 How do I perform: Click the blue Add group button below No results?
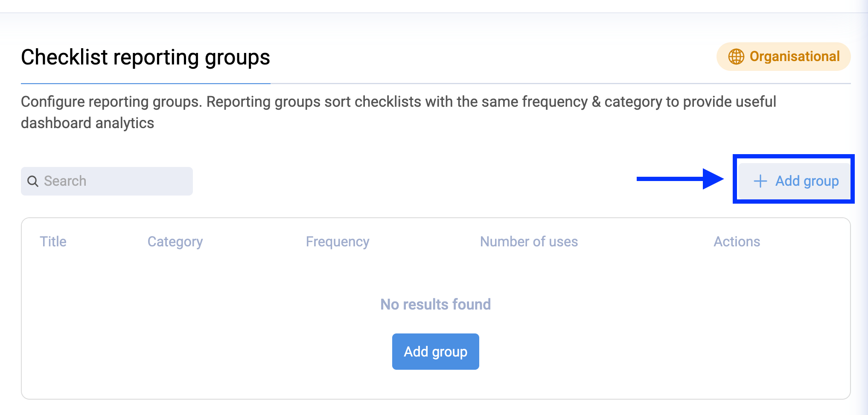tap(435, 351)
